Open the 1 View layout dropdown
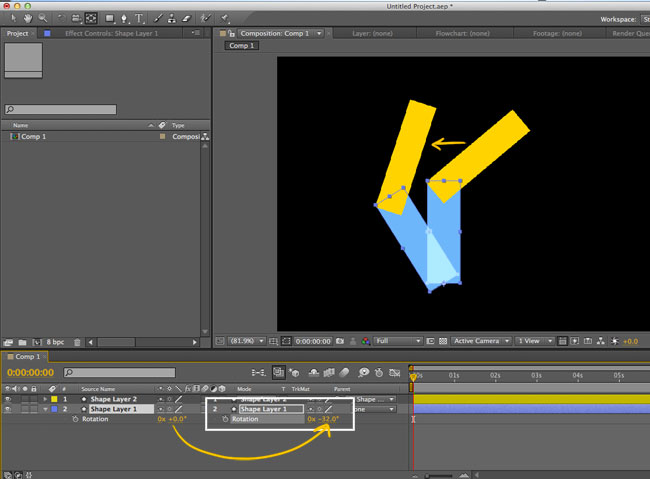This screenshot has width=650, height=479. coord(535,341)
